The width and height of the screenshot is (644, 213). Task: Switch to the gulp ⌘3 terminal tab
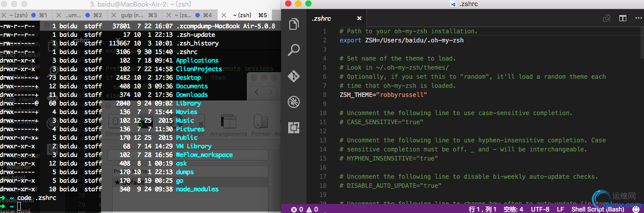135,16
